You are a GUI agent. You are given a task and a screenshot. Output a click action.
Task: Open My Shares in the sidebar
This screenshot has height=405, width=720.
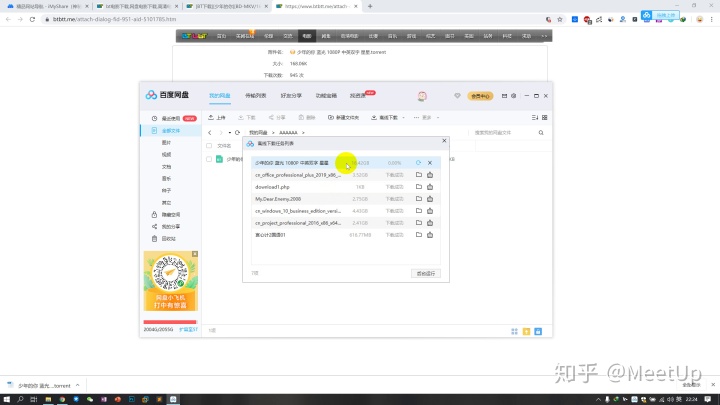[170, 226]
